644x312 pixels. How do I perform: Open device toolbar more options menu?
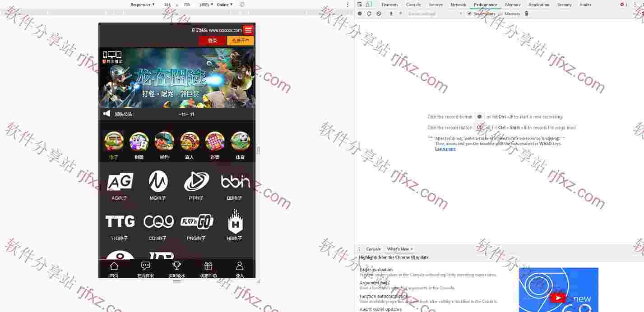click(347, 5)
